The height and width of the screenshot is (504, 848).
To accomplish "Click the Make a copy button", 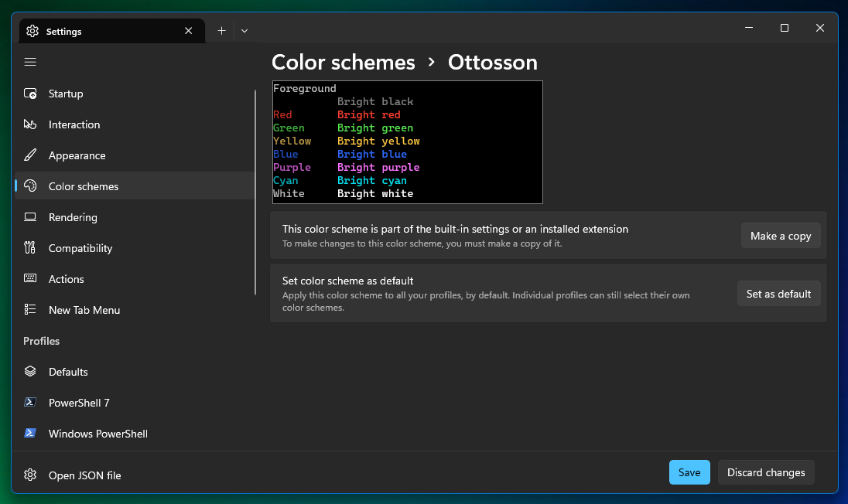I will 780,236.
